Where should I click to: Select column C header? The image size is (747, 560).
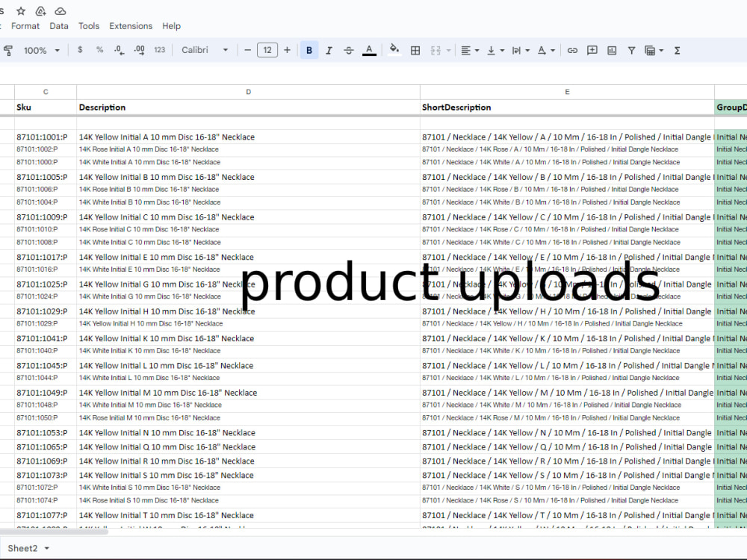tap(46, 92)
